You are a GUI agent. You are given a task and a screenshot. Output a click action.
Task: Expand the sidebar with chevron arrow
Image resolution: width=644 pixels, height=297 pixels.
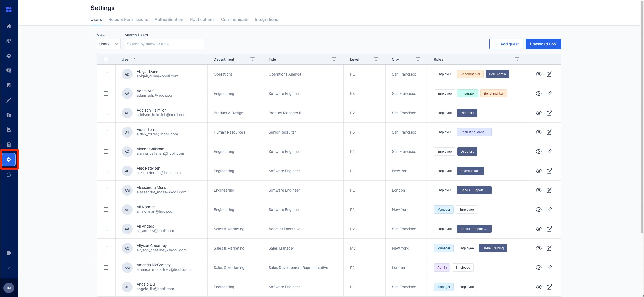(x=9, y=268)
